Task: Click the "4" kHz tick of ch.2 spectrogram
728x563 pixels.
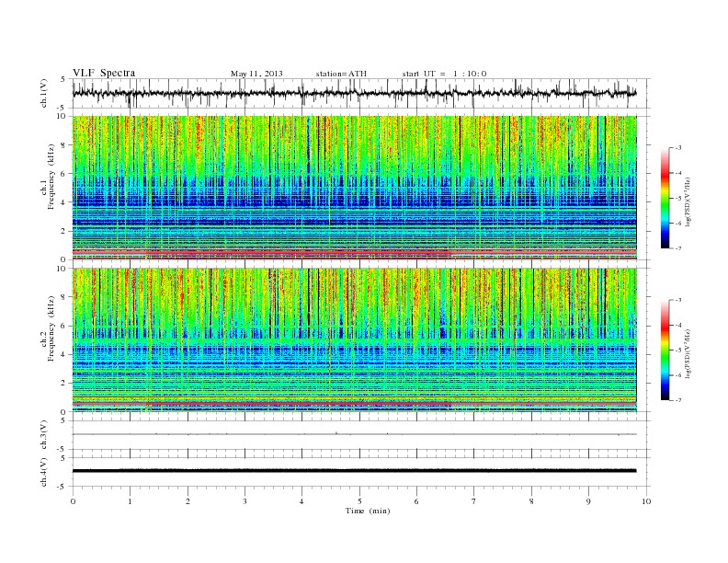Action: tap(63, 355)
